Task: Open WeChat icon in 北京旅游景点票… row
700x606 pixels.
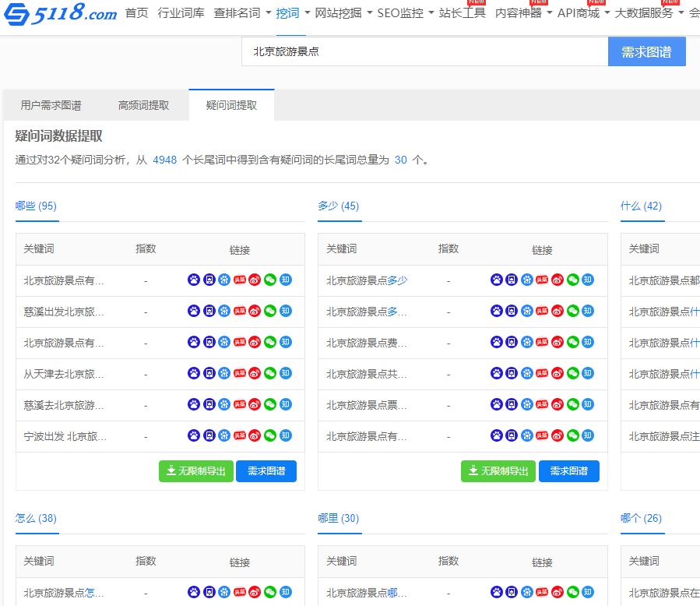Action: point(573,404)
